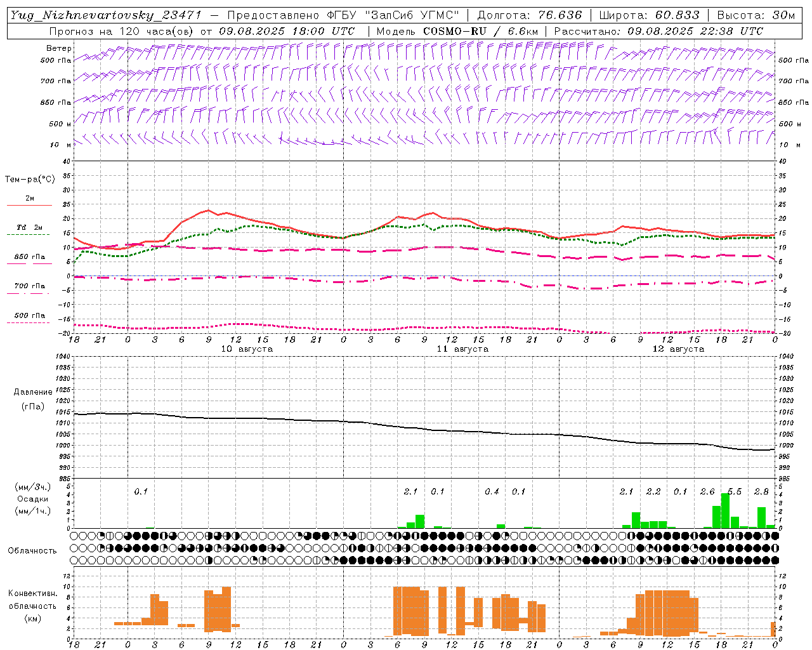Viewport: 812px width, 650px height.
Task: Click the Ветер panel label
Action: pos(59,48)
